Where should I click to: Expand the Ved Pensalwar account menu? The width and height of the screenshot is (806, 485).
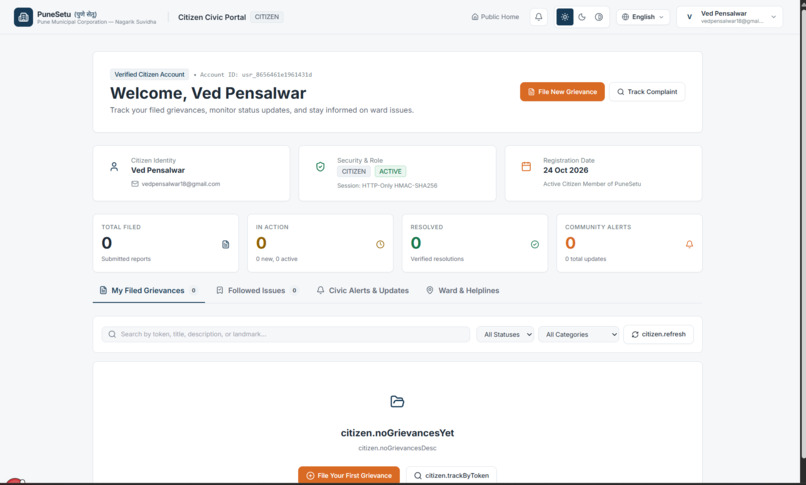click(730, 17)
